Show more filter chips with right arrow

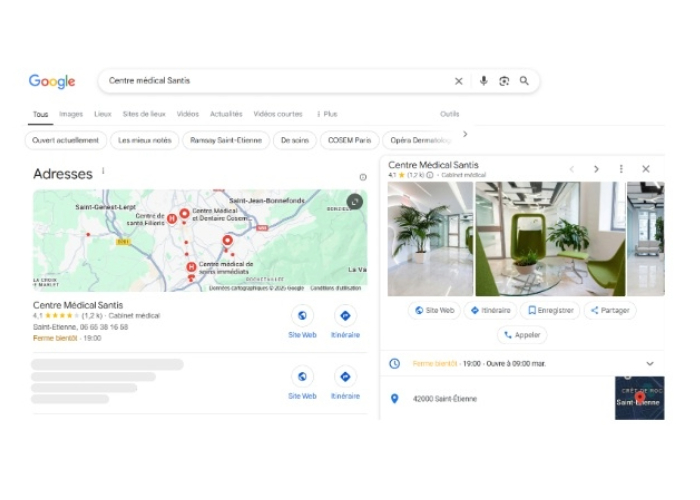pyautogui.click(x=465, y=134)
